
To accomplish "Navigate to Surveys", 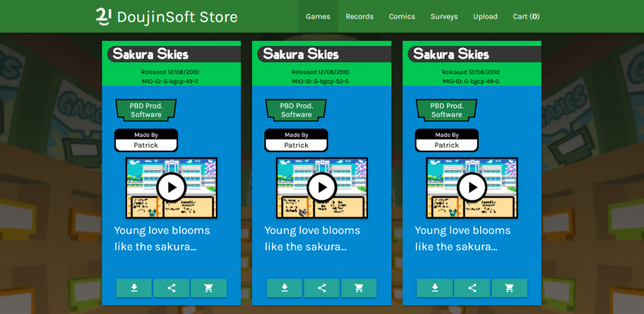I will (x=444, y=16).
